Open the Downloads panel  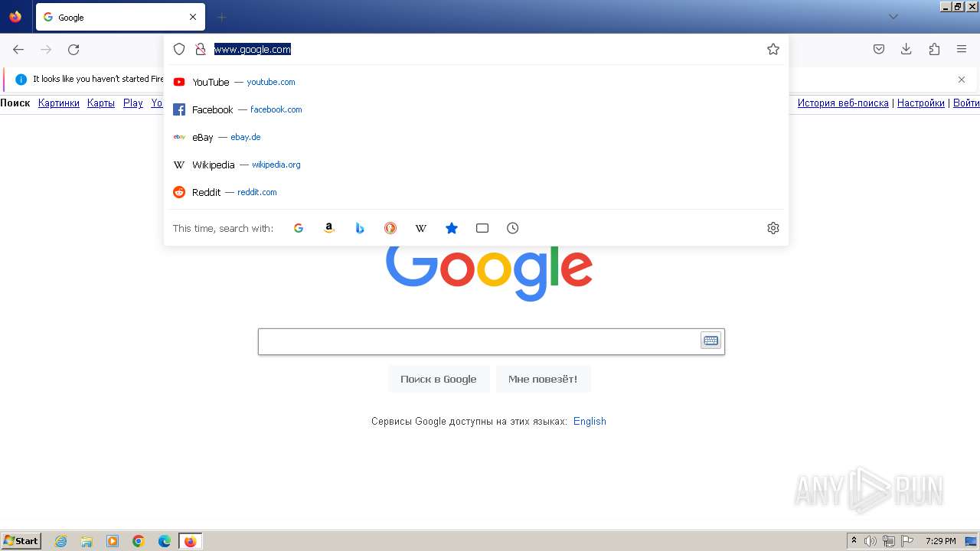tap(906, 49)
